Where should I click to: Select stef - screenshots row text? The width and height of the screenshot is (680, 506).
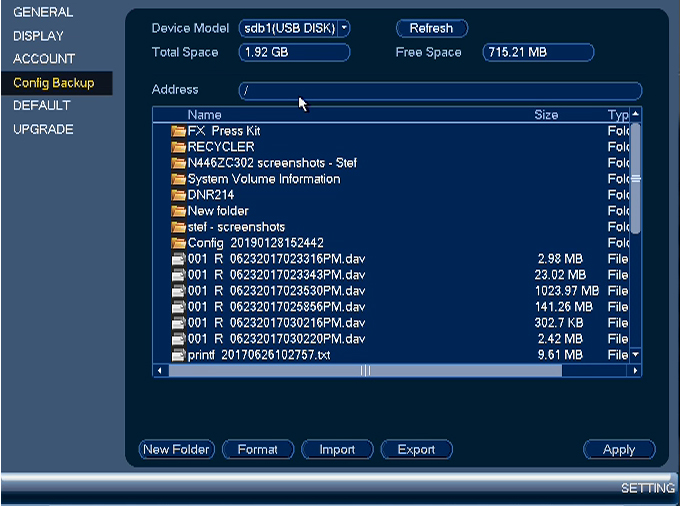[x=236, y=227]
